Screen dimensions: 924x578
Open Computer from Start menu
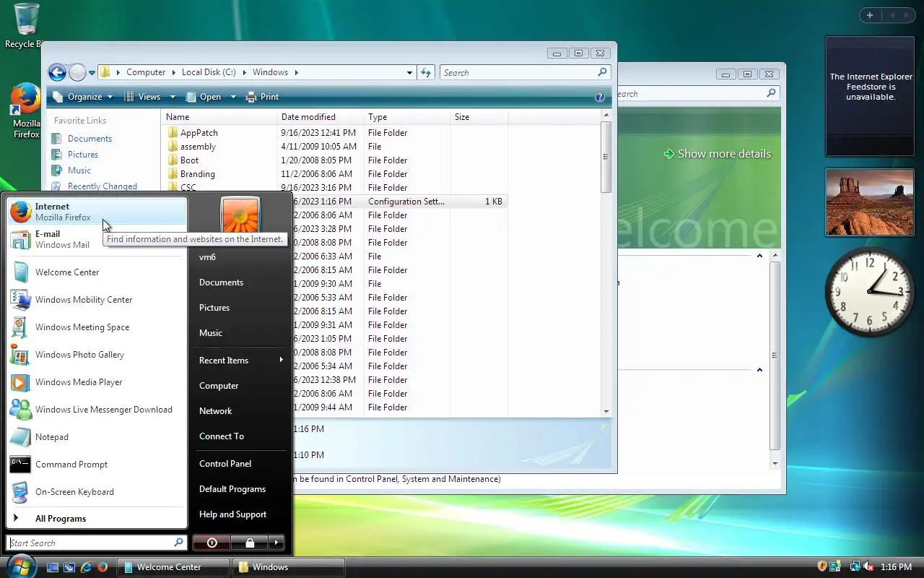(240, 386)
